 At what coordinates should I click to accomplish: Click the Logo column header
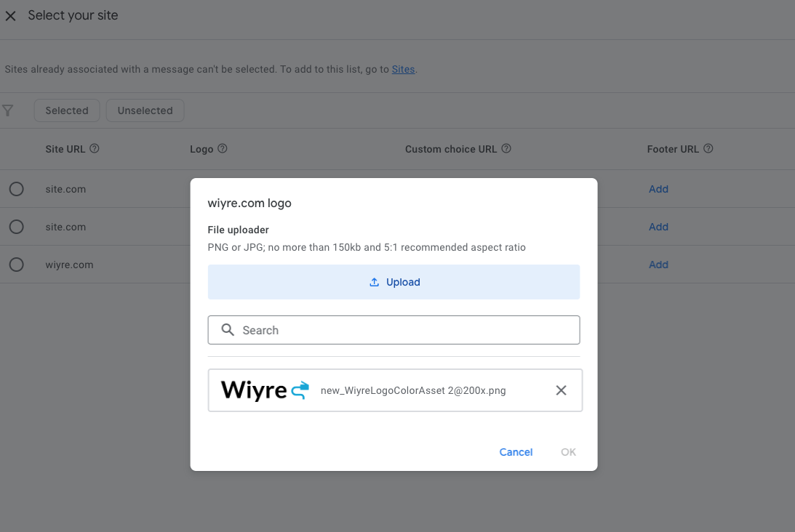(x=201, y=150)
